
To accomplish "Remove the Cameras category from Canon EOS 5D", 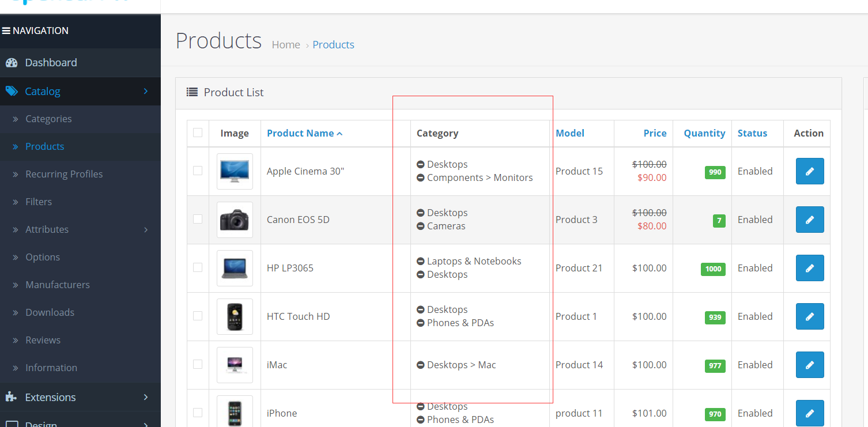I will tap(420, 226).
